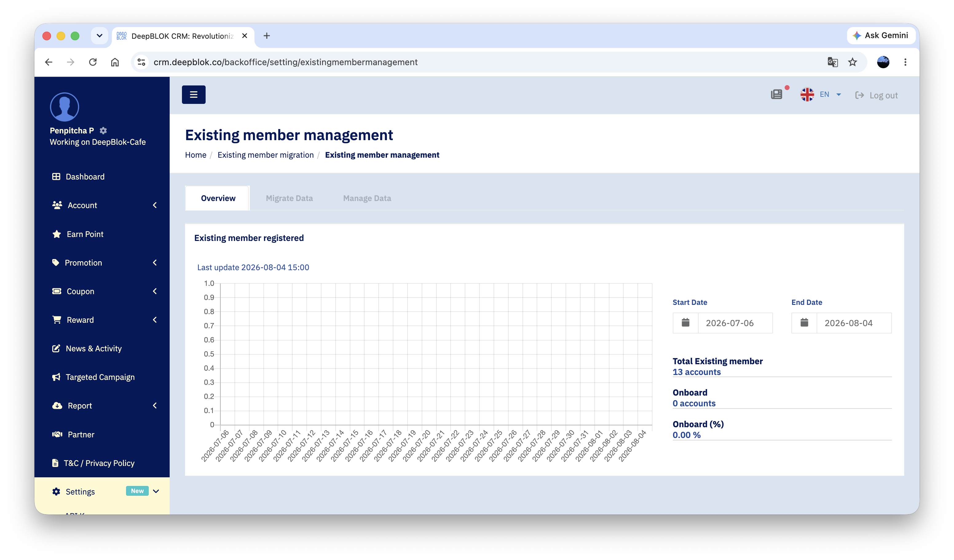Click the hamburger menu toggle button
The height and width of the screenshot is (560, 954).
point(193,95)
